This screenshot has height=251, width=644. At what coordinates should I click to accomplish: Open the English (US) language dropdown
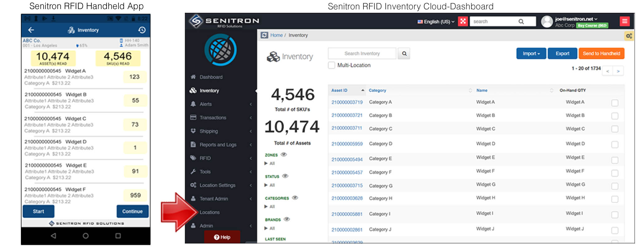(436, 22)
